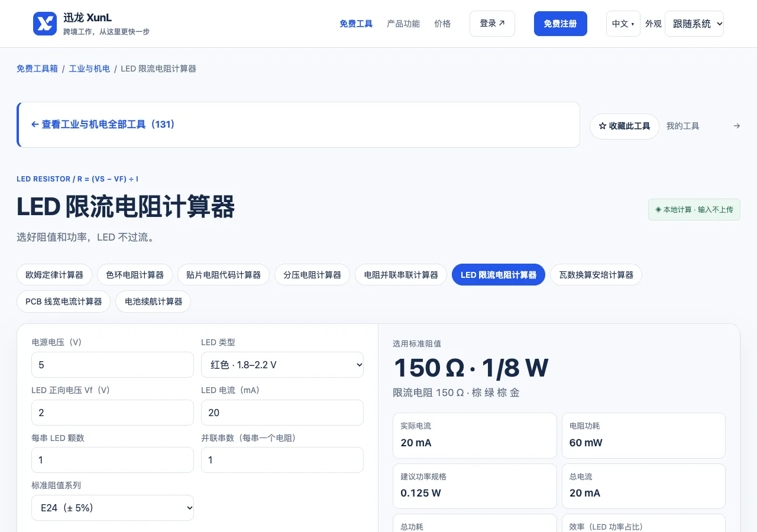Click the LED 正向电压 Vf input field
The image size is (757, 532).
pos(112,413)
